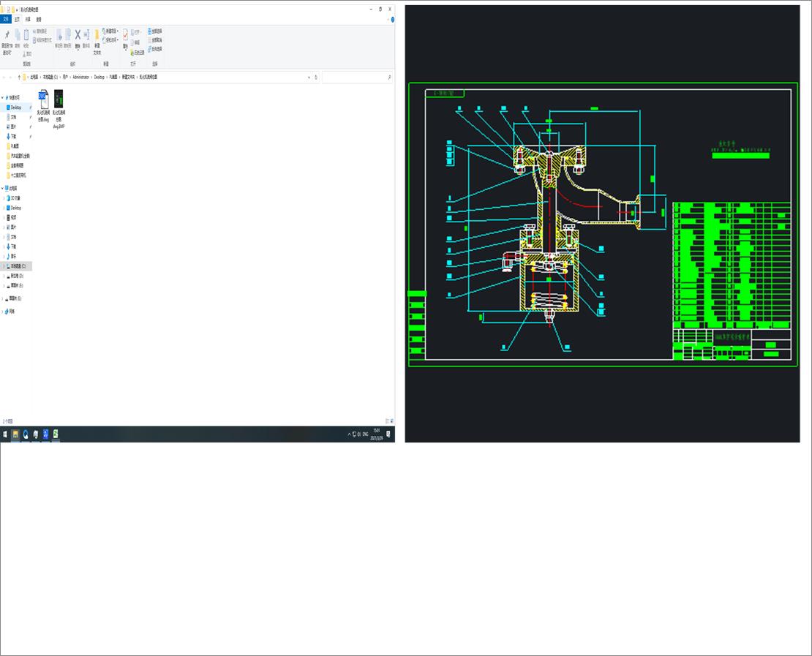
Task: Open the New item dropdown in the ribbon
Action: 110,31
